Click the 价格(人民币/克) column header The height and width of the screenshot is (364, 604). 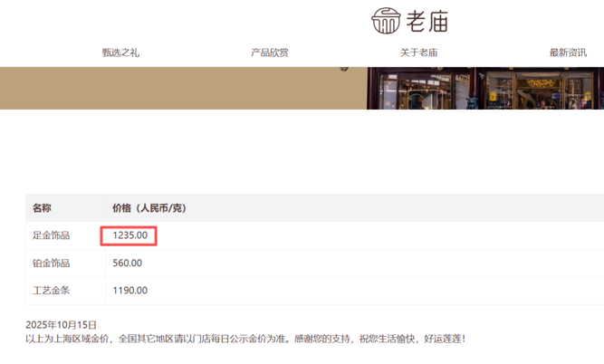click(149, 208)
